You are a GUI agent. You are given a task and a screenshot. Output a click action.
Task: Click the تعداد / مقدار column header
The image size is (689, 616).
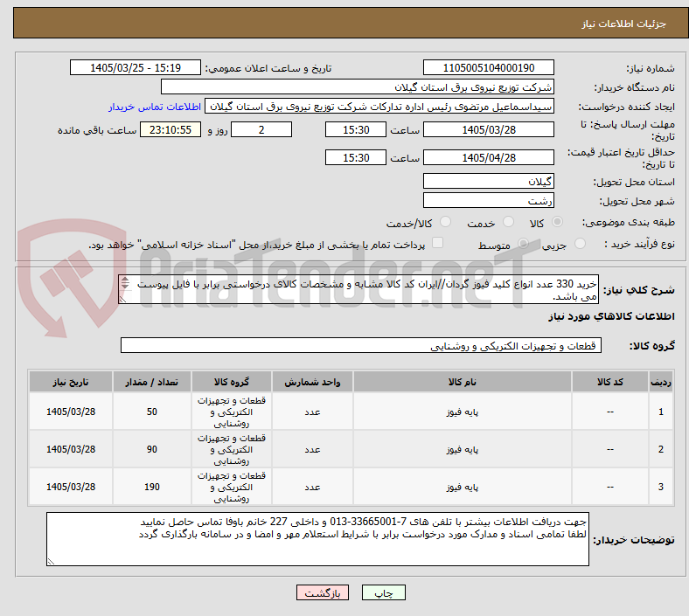coord(151,382)
